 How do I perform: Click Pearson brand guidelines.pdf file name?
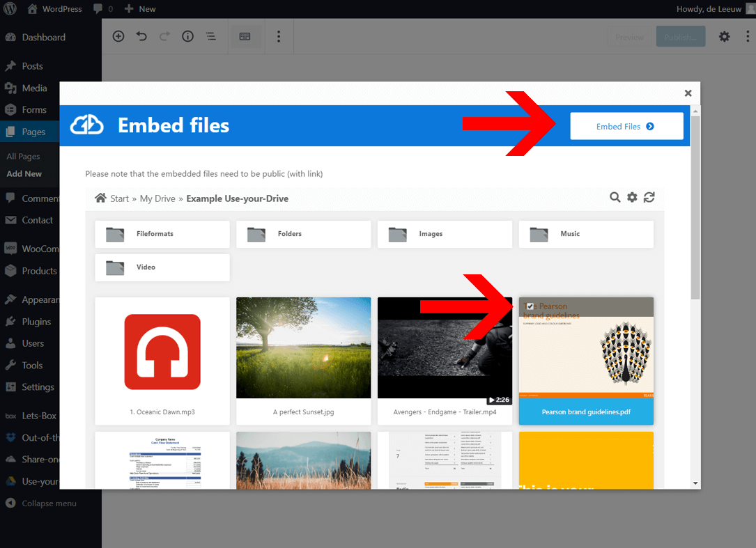[586, 412]
